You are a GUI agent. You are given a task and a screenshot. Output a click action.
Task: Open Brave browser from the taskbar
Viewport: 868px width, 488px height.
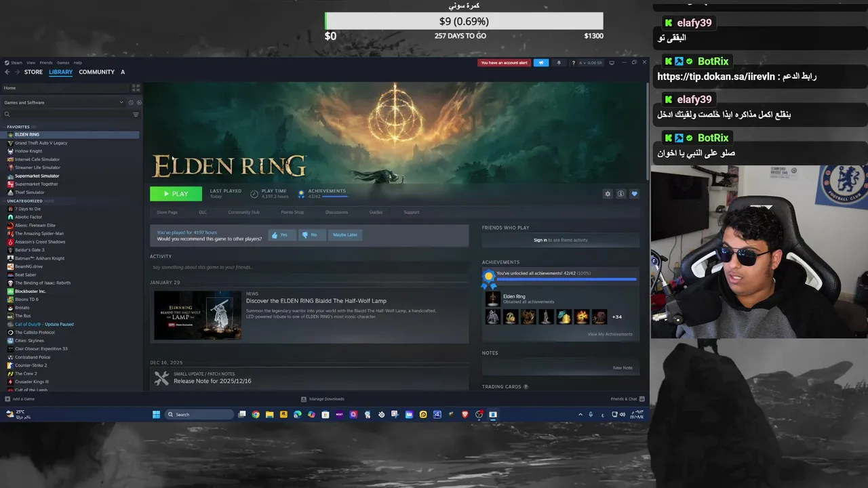465,415
